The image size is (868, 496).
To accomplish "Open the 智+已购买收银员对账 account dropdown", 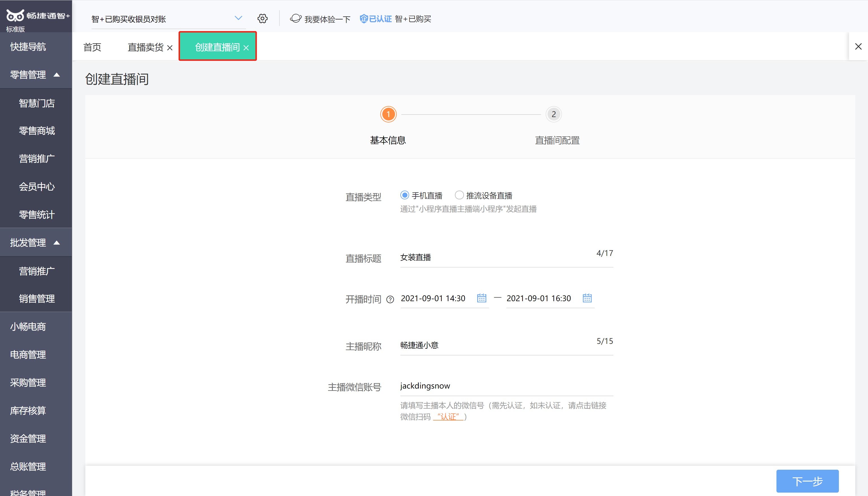I will point(238,18).
